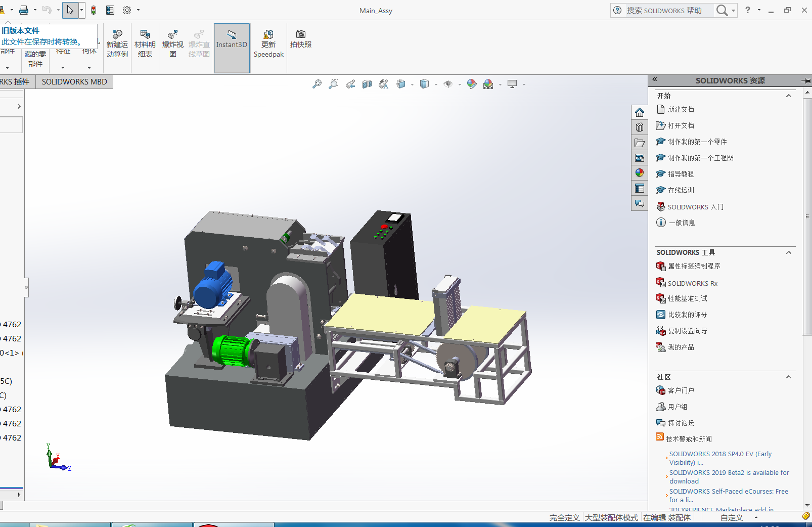
Task: Click the Previous View icon
Action: point(350,84)
